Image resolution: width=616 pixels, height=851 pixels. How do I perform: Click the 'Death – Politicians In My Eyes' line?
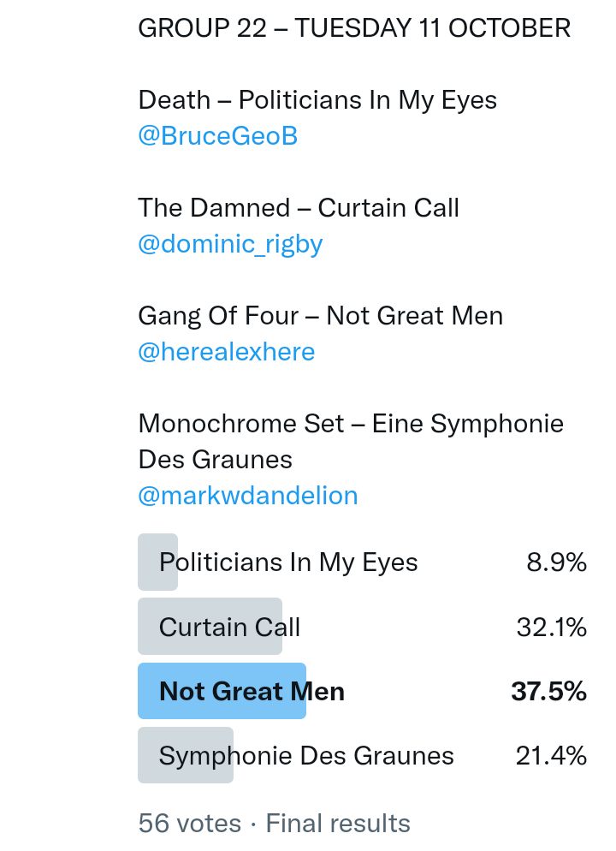coord(317,100)
